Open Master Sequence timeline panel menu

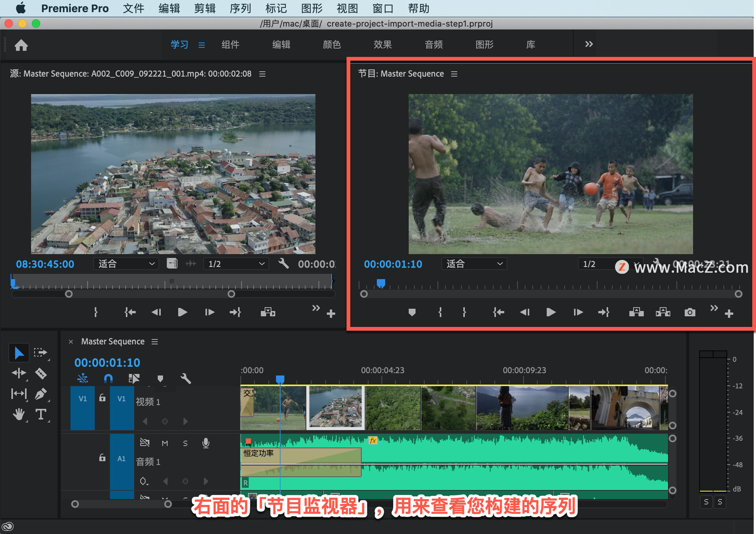coord(155,341)
